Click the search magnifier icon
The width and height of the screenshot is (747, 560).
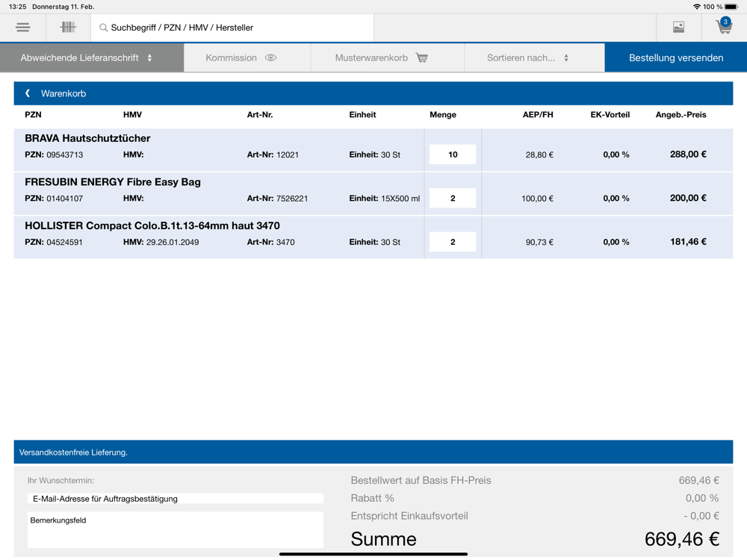[103, 28]
